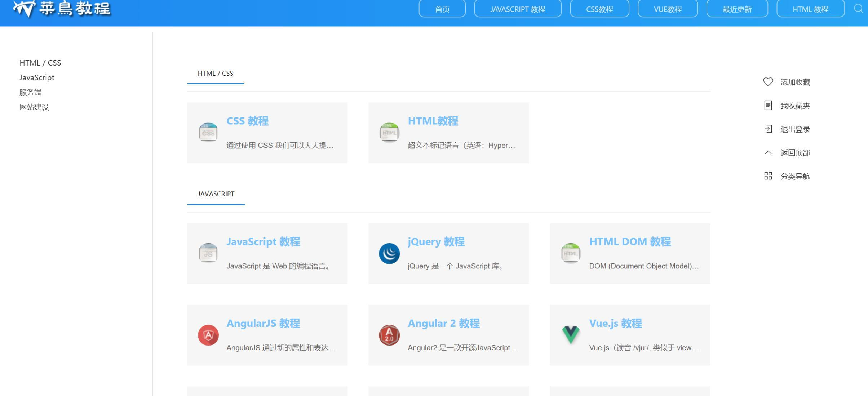Click the AngularJS shield icon

point(208,335)
